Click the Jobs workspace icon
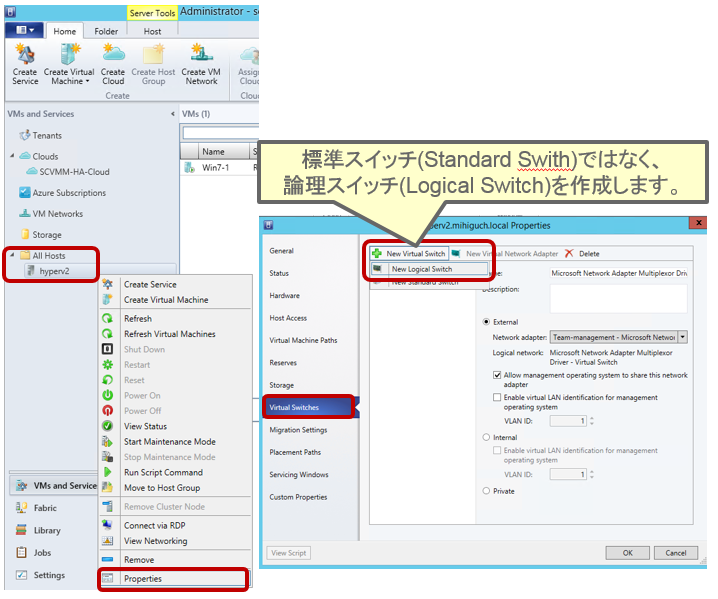Image resolution: width=718 pixels, height=599 pixels. 21,552
